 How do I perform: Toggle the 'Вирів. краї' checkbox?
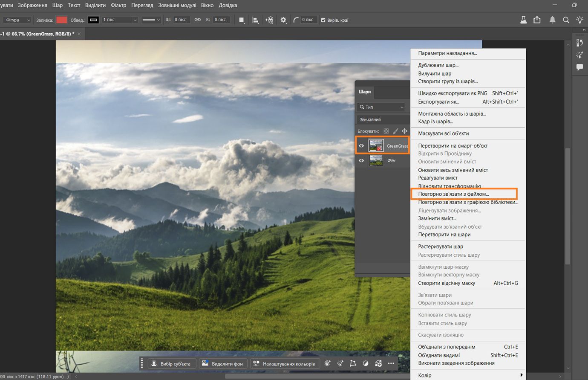tap(323, 20)
